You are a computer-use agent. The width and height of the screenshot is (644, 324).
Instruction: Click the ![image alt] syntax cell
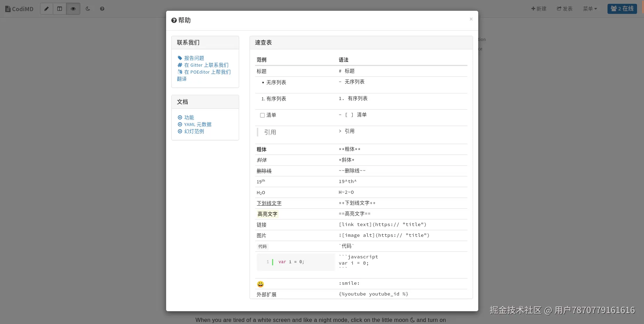384,235
